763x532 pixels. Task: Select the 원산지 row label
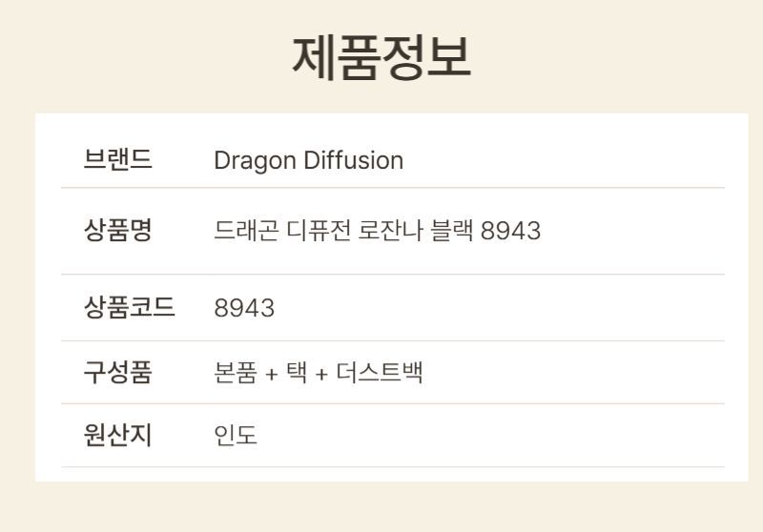tap(117, 435)
